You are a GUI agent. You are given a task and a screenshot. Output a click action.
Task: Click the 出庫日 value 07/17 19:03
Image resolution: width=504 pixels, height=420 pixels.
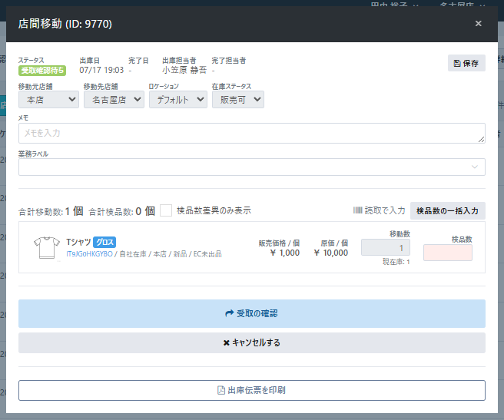point(101,70)
